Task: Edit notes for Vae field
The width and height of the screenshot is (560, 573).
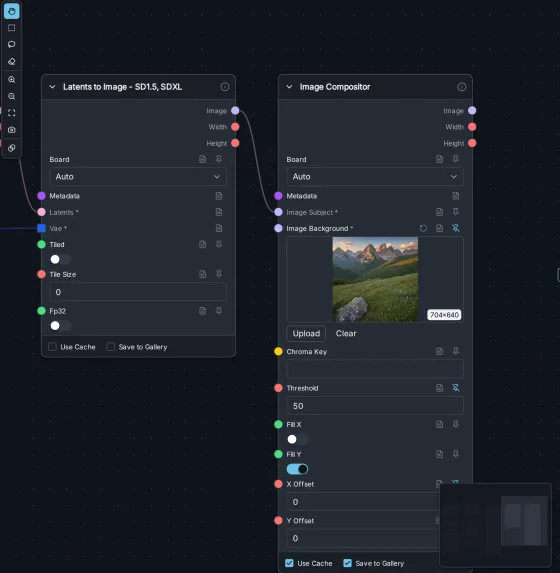Action: (x=219, y=228)
